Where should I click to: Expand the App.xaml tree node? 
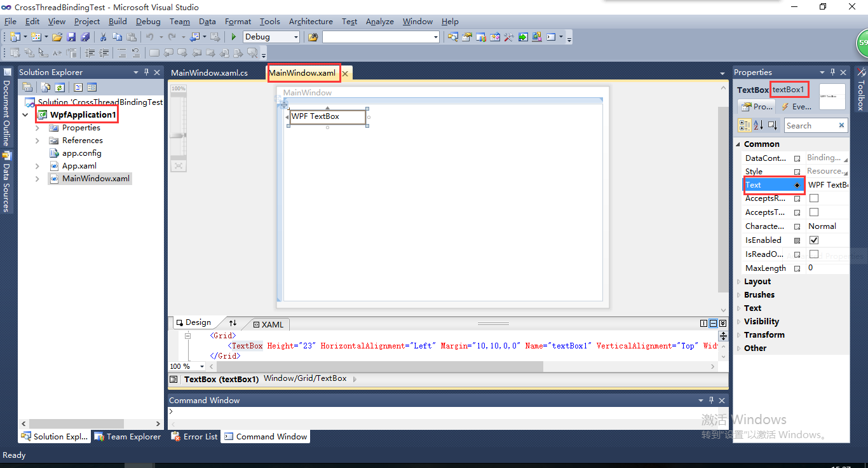[x=37, y=166]
